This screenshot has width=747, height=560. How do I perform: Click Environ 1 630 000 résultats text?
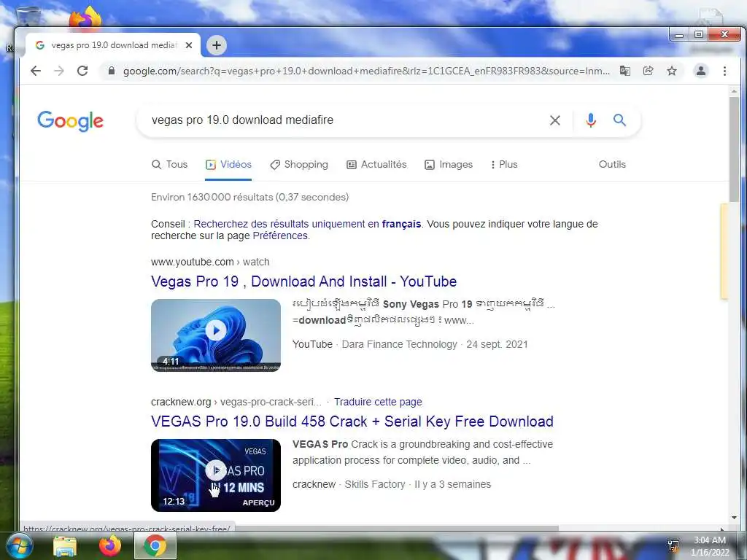point(249,197)
